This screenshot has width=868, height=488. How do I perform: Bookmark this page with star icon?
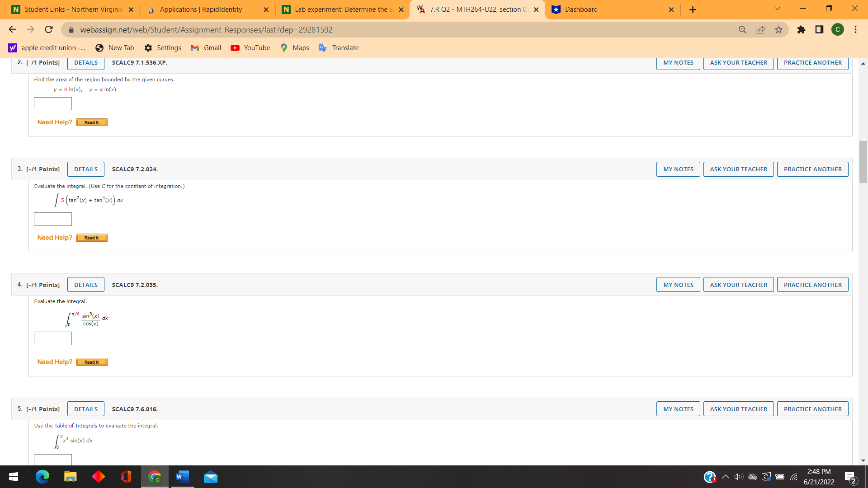[778, 30]
